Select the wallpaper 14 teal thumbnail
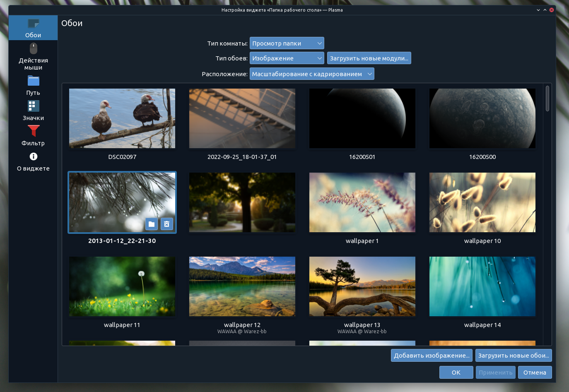Viewport: 569px width, 392px height. 482,286
